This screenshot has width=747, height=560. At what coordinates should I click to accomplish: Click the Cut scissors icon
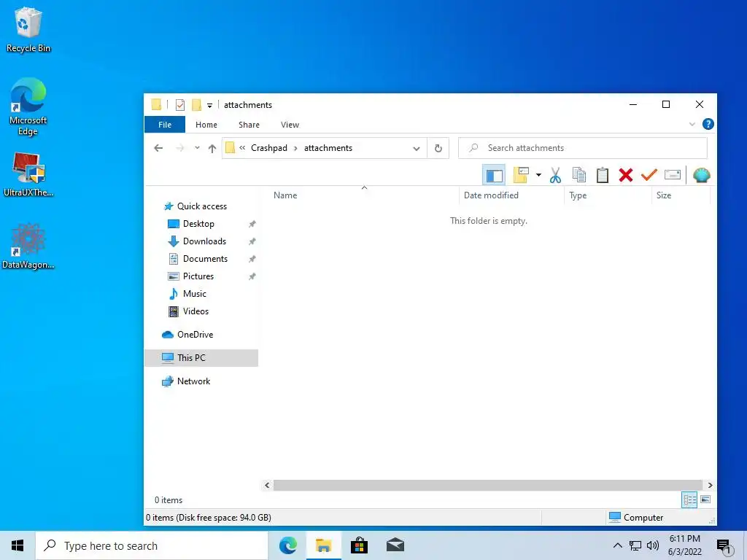pyautogui.click(x=555, y=175)
